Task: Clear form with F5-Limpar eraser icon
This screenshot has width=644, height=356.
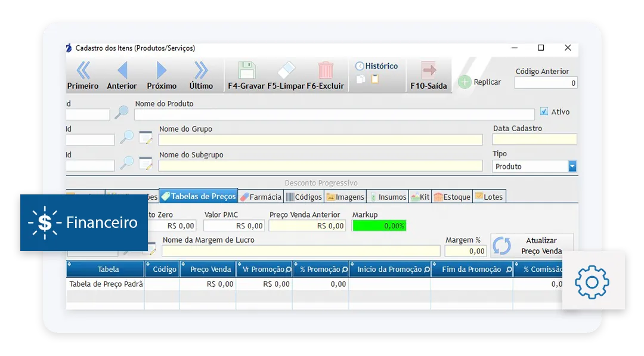Action: click(x=286, y=70)
